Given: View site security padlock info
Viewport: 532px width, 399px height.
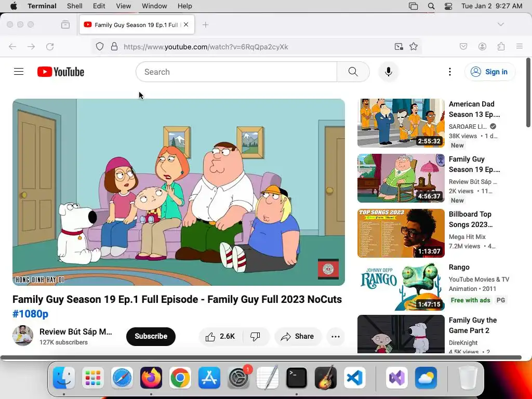Looking at the screenshot, I should 114,46.
